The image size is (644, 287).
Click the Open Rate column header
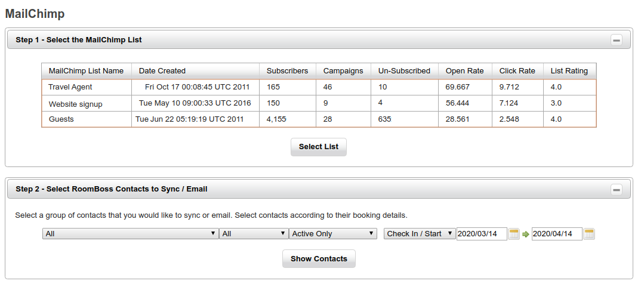[x=464, y=71]
